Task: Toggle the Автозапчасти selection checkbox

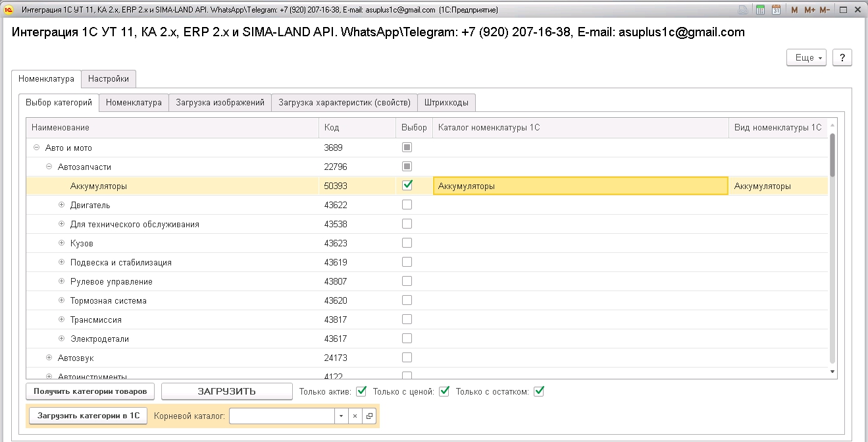Action: 407,167
